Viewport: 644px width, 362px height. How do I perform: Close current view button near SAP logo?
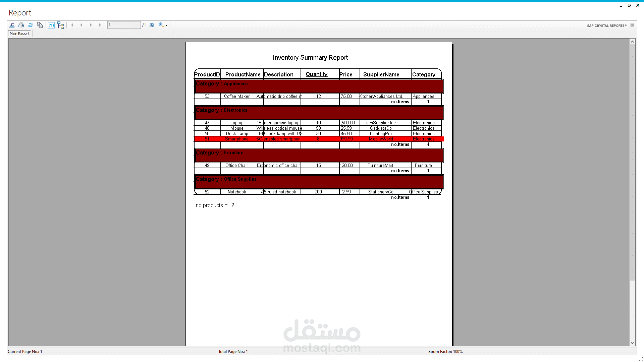click(632, 25)
